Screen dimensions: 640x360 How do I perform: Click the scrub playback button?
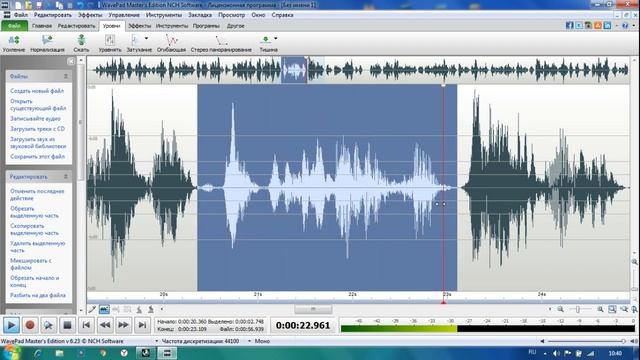point(49,325)
